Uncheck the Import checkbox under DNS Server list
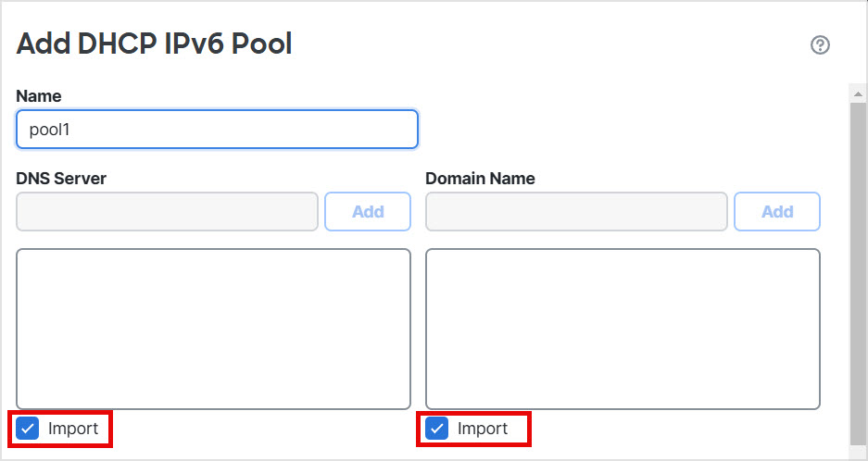 pyautogui.click(x=29, y=429)
